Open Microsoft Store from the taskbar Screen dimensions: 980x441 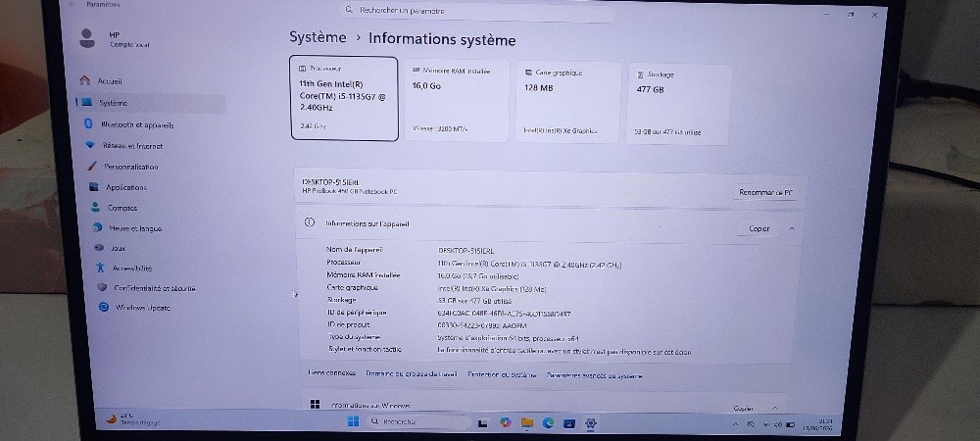[568, 423]
